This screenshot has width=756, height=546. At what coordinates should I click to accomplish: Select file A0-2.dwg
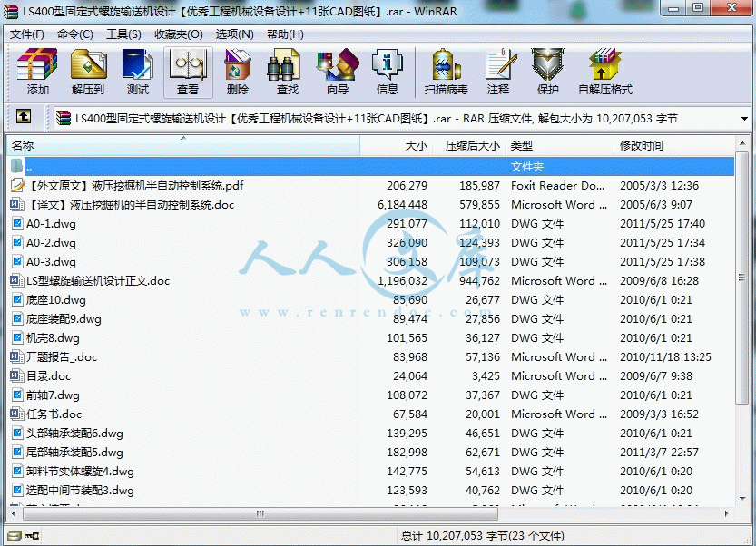[x=51, y=242]
